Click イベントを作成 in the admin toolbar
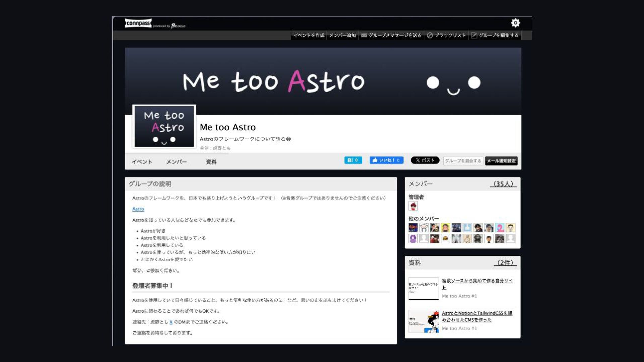This screenshot has height=362, width=644. [x=309, y=35]
